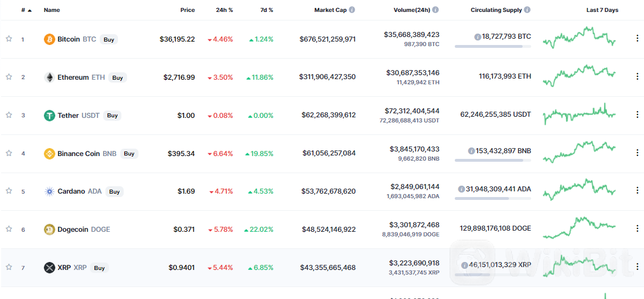The image size is (644, 299).
Task: Open XRP row three-dot menu
Action: [637, 266]
